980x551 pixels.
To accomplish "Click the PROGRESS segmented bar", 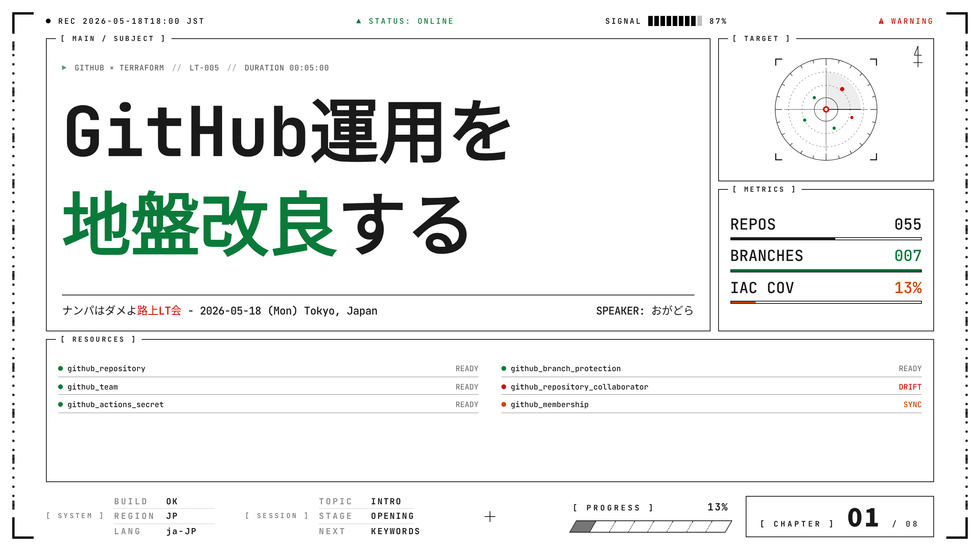I will pyautogui.click(x=651, y=527).
